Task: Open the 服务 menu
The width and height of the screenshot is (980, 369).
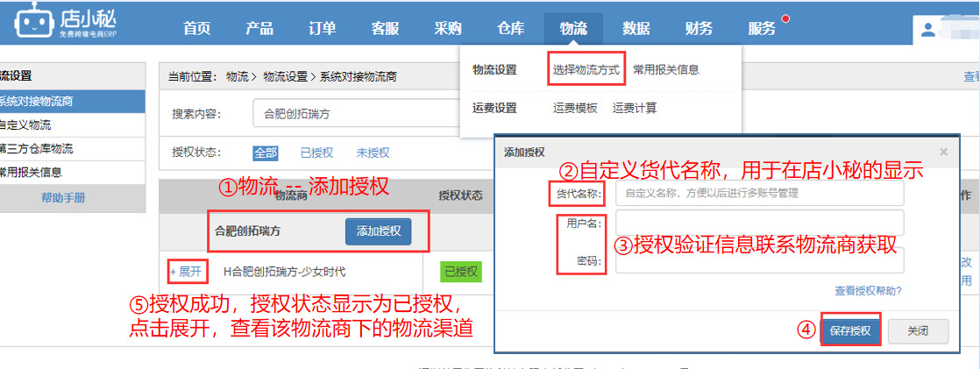Action: (762, 28)
